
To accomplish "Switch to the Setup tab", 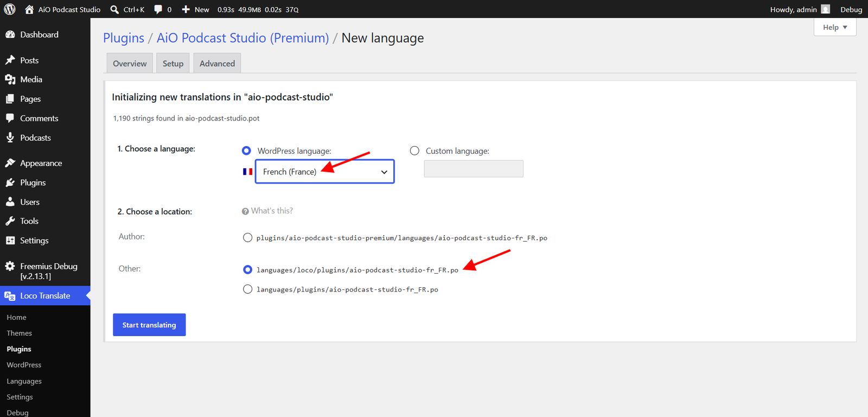I will (173, 63).
